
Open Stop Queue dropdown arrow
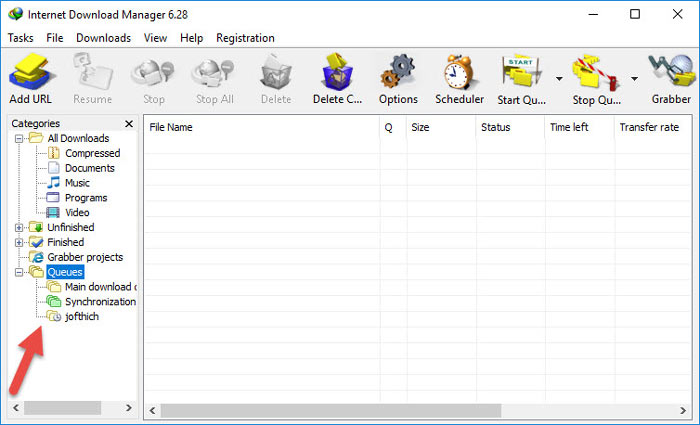tap(634, 79)
